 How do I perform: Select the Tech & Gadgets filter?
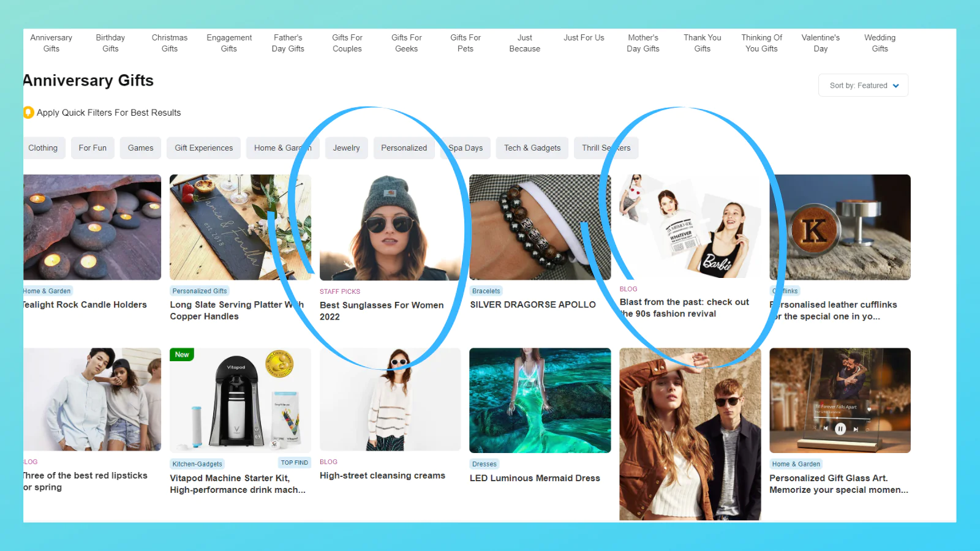click(x=532, y=148)
